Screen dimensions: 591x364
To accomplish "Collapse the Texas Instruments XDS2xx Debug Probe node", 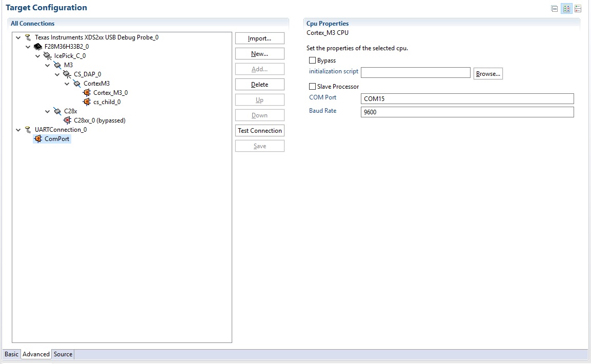I will click(18, 37).
